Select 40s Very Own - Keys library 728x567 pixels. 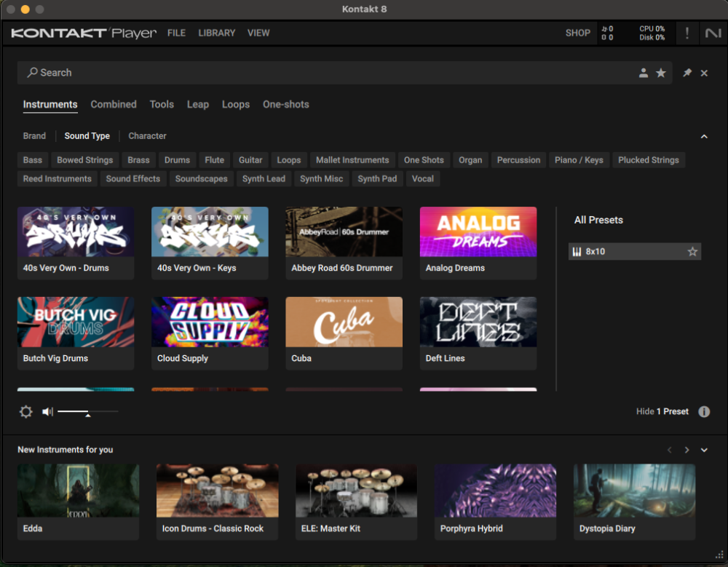pyautogui.click(x=210, y=243)
